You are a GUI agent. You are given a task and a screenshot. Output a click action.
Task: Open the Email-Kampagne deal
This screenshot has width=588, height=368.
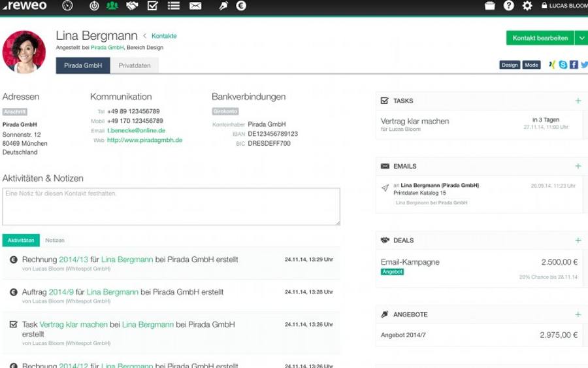point(410,262)
